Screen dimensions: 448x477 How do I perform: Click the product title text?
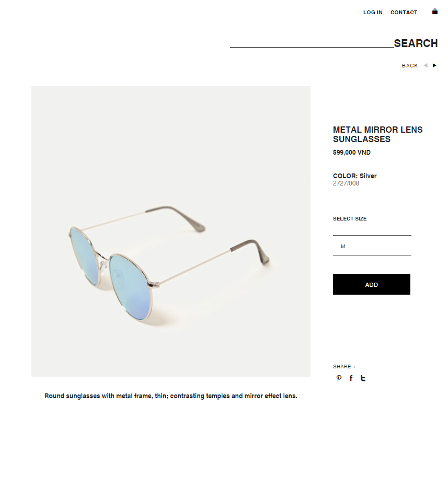(378, 134)
